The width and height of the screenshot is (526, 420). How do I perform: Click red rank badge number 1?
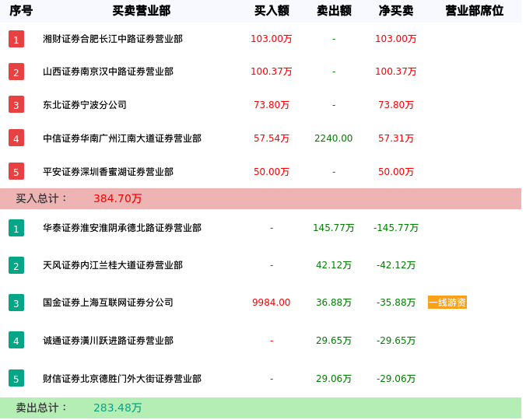pos(16,39)
